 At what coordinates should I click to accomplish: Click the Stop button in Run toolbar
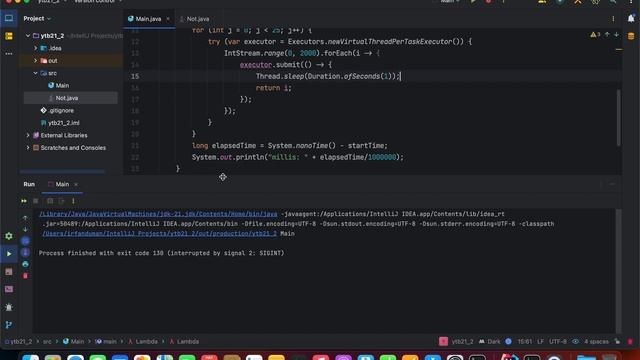pos(36,201)
